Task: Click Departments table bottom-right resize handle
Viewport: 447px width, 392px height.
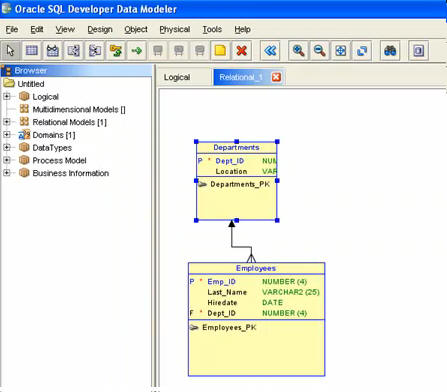Action: (277, 220)
